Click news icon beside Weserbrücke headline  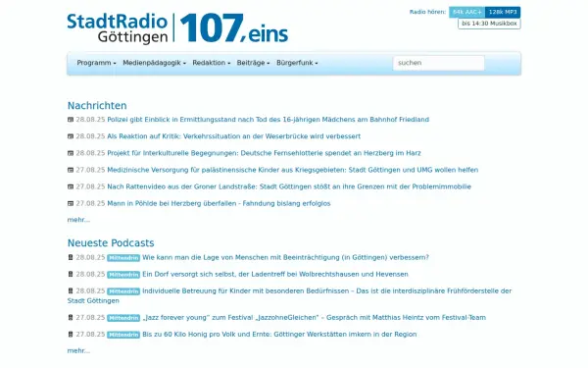[71, 136]
